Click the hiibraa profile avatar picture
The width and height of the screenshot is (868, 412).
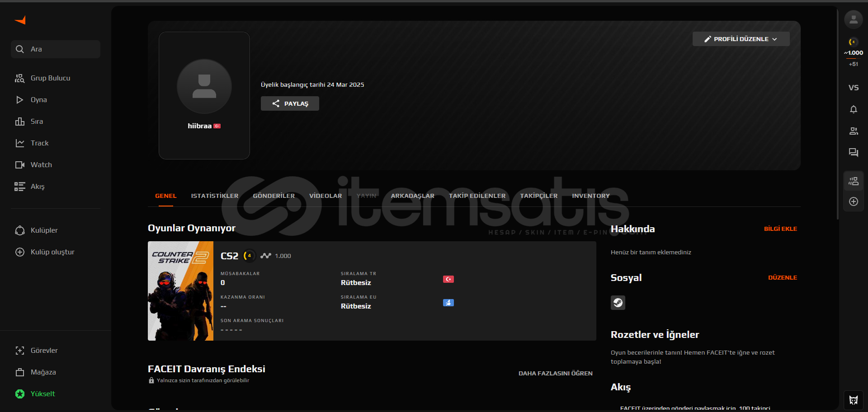pyautogui.click(x=204, y=86)
